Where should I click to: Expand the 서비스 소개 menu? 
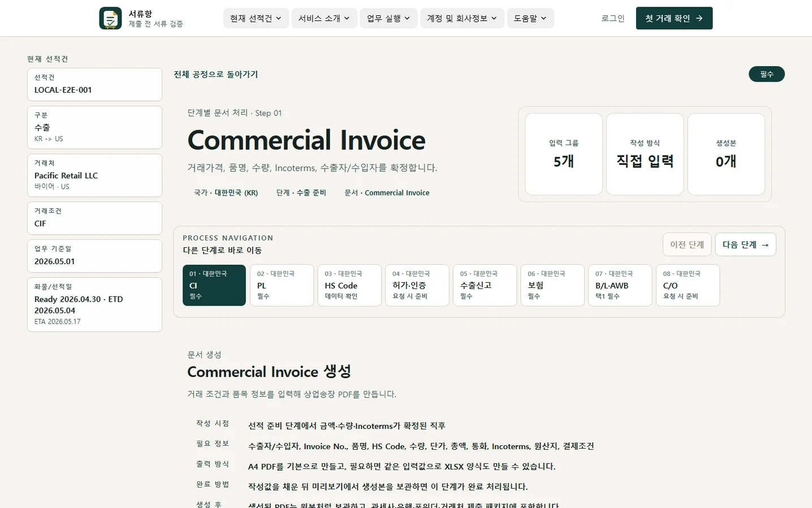tap(325, 18)
